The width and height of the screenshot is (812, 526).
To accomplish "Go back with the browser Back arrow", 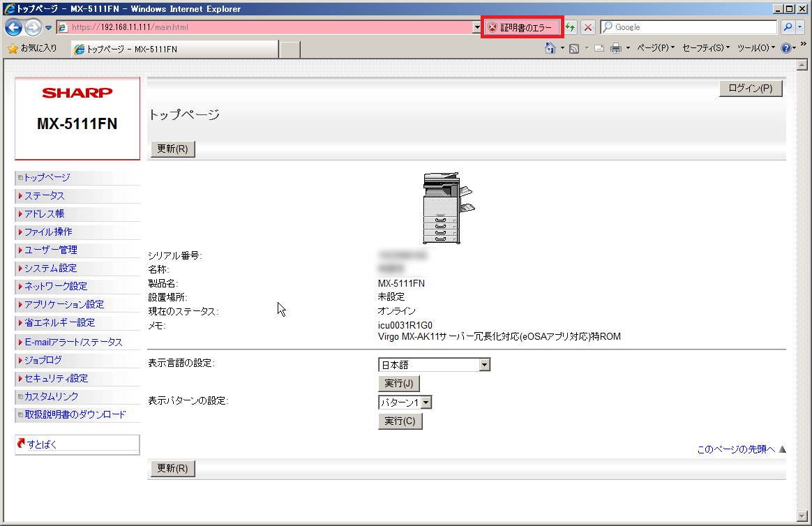I will tap(13, 27).
